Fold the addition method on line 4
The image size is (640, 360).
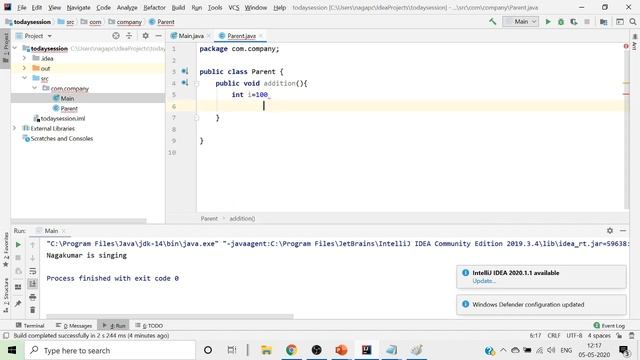[196, 83]
